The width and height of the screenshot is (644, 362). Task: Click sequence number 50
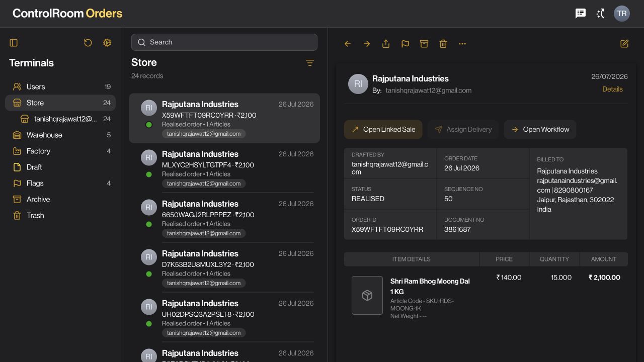pyautogui.click(x=448, y=199)
